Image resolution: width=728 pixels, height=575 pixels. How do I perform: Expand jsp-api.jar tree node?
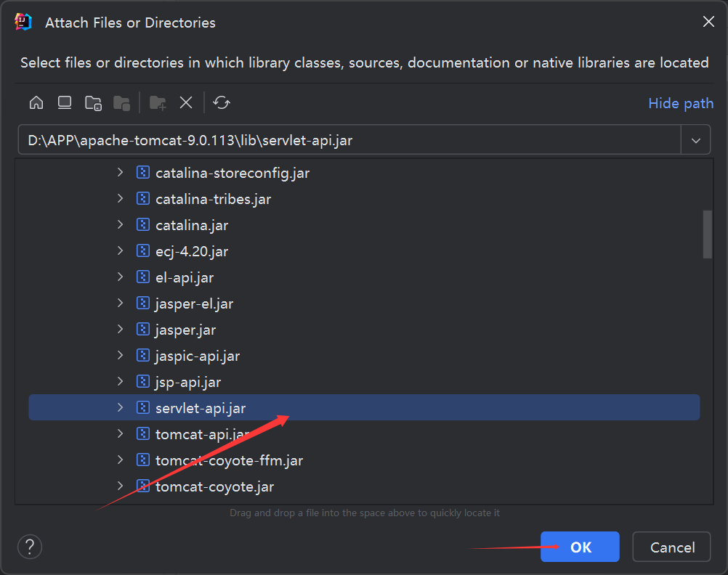coord(121,381)
